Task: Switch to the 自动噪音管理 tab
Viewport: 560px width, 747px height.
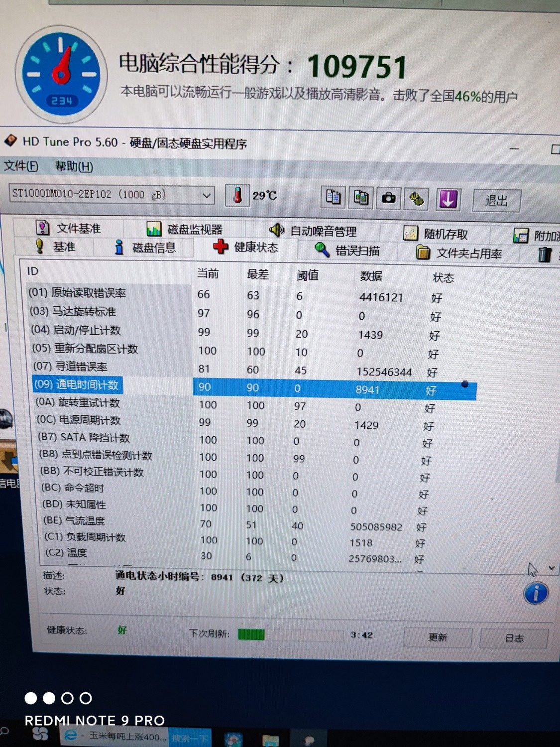Action: [313, 231]
